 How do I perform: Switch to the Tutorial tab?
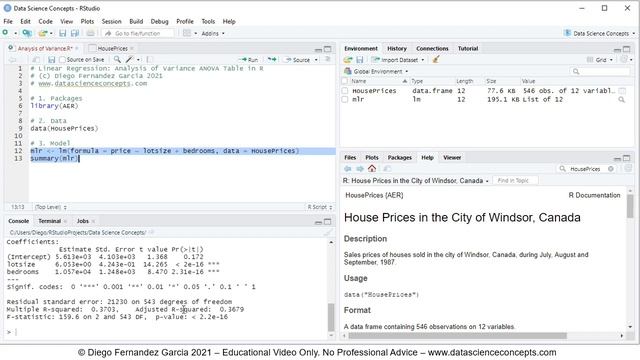(468, 49)
